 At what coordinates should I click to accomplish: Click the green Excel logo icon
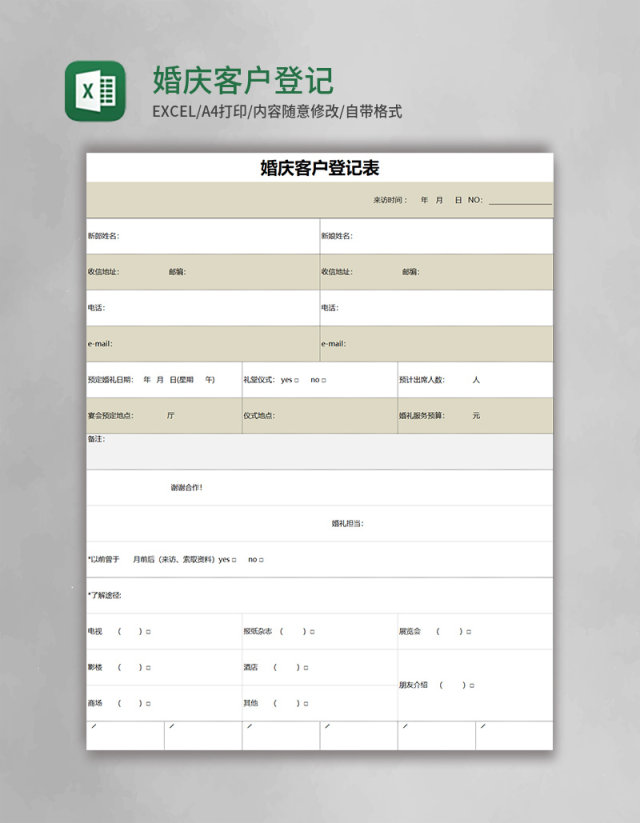(95, 91)
